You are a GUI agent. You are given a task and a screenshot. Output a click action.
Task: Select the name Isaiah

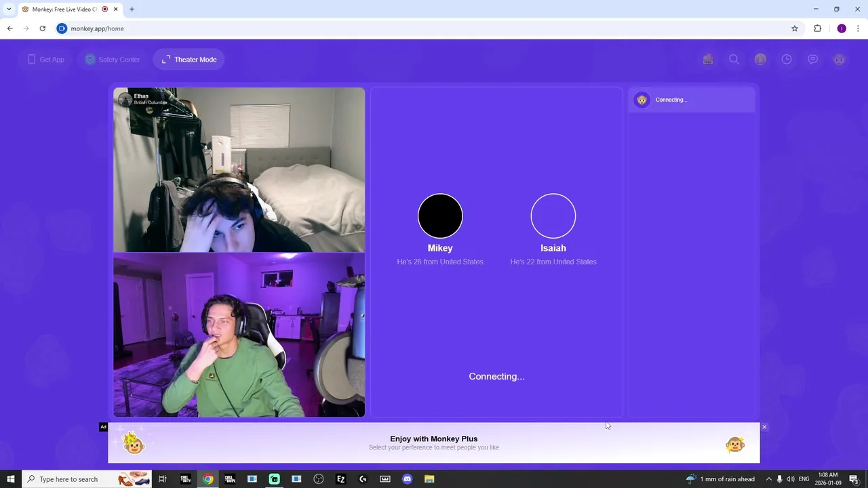553,248
